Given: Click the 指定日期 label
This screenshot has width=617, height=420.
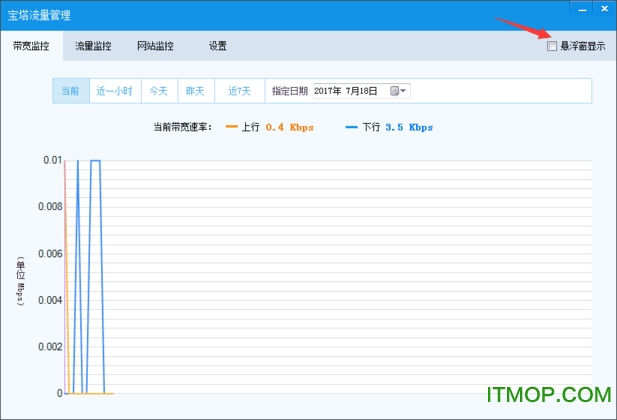Looking at the screenshot, I should coord(290,91).
